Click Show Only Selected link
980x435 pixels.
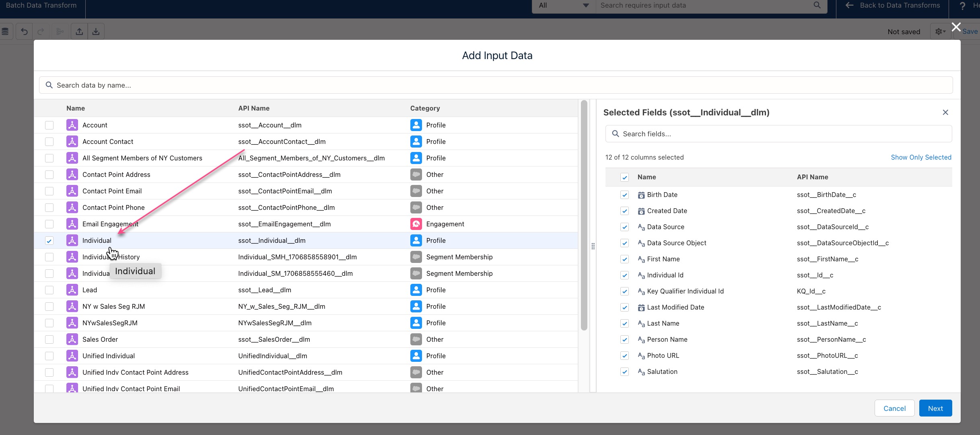tap(921, 157)
